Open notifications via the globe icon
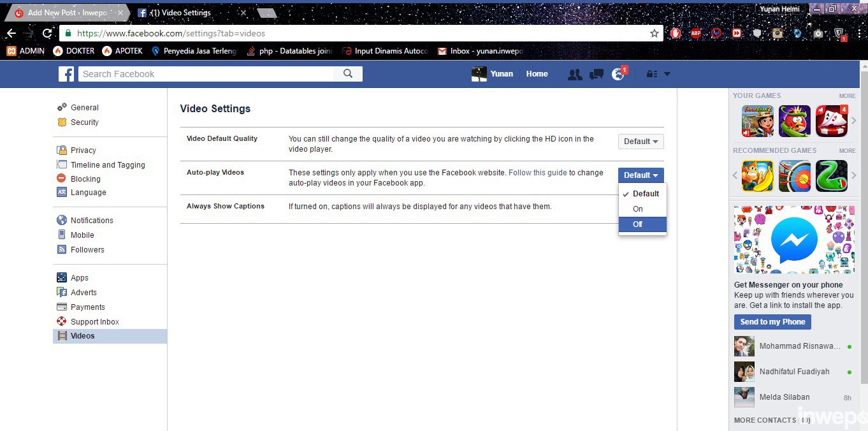 click(x=618, y=74)
